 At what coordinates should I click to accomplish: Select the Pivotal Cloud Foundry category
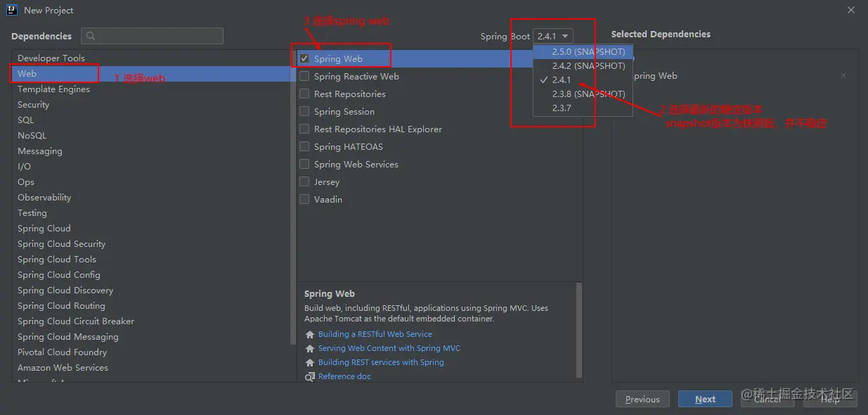(x=152, y=352)
